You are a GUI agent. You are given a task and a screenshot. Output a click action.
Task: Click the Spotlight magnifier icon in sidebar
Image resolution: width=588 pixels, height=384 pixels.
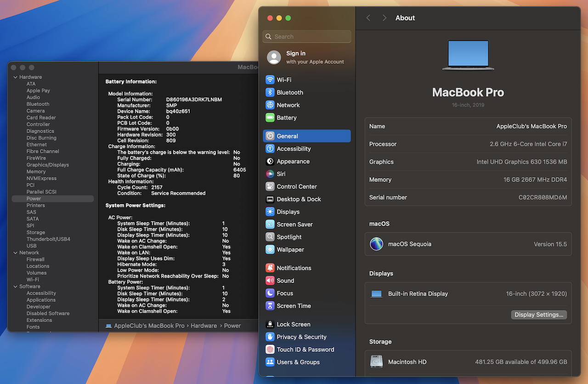(270, 237)
